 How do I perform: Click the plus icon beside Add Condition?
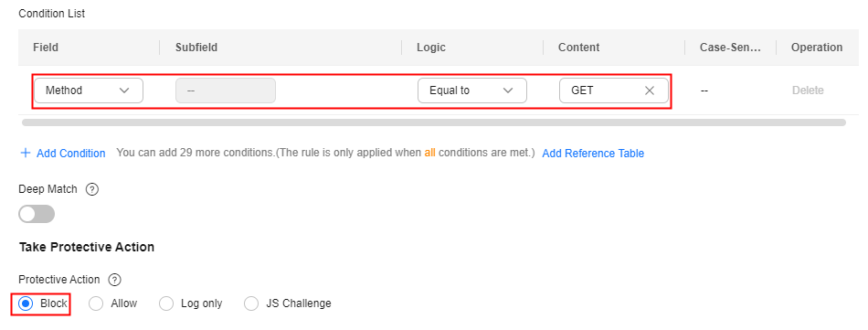25,153
